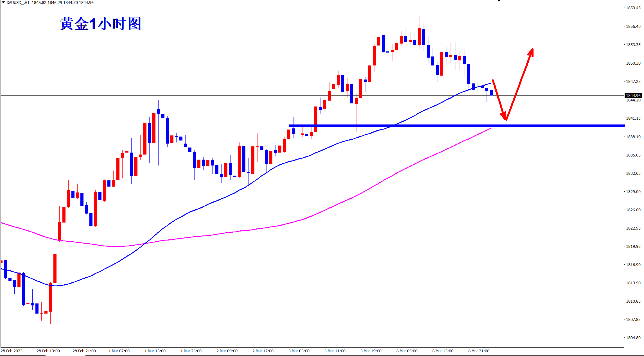
Task: Click the blue moving average line's right end
Action: pos(491,83)
